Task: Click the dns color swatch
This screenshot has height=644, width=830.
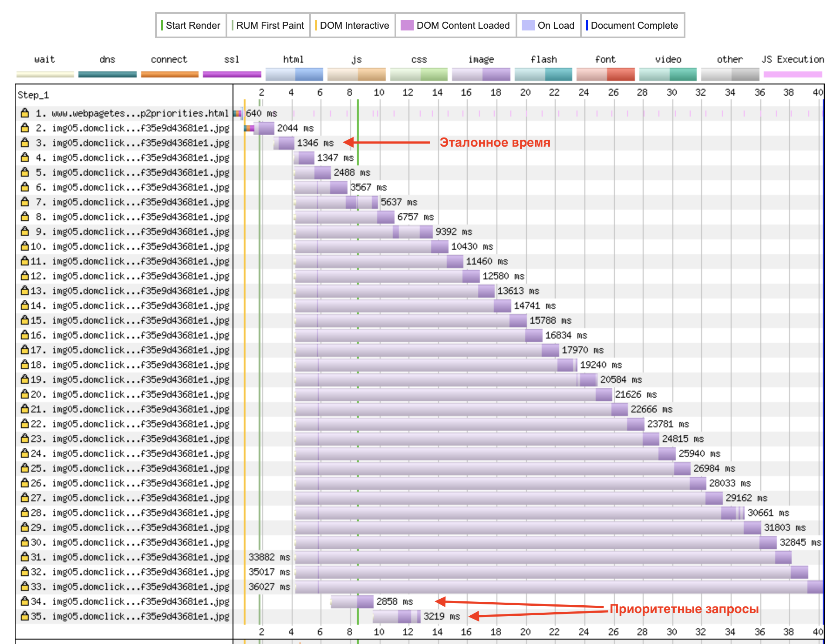Action: point(108,74)
